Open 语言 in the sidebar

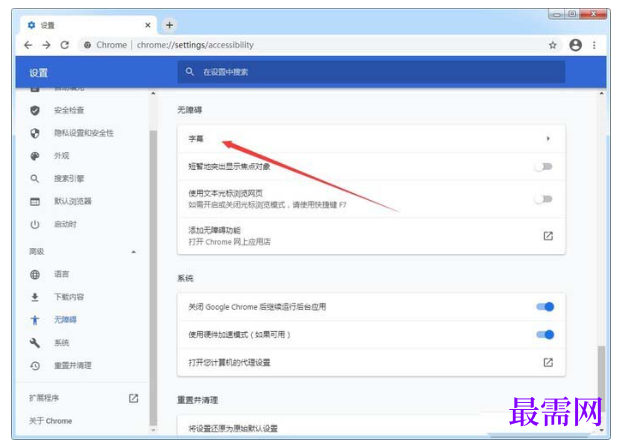[61, 274]
